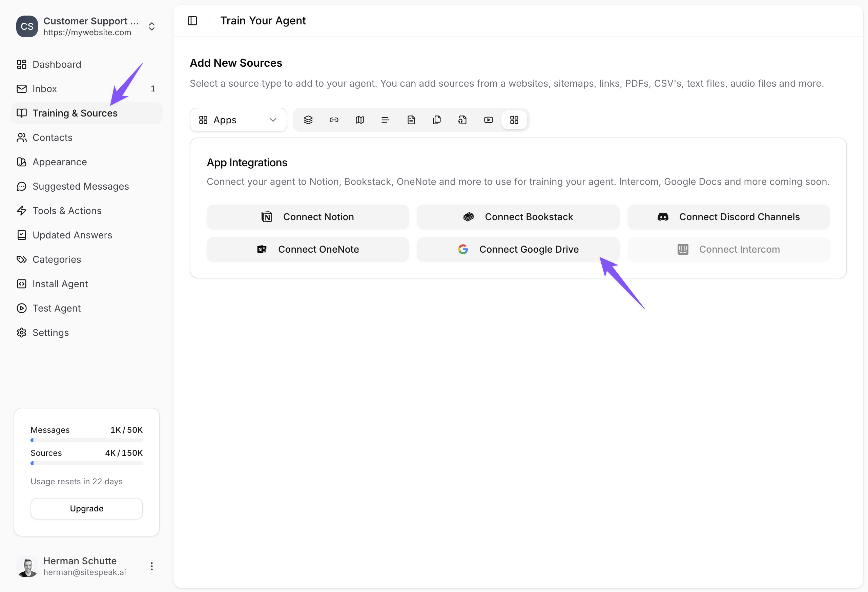The width and height of the screenshot is (868, 592).
Task: Click Connect Discord Channels button
Action: click(728, 217)
